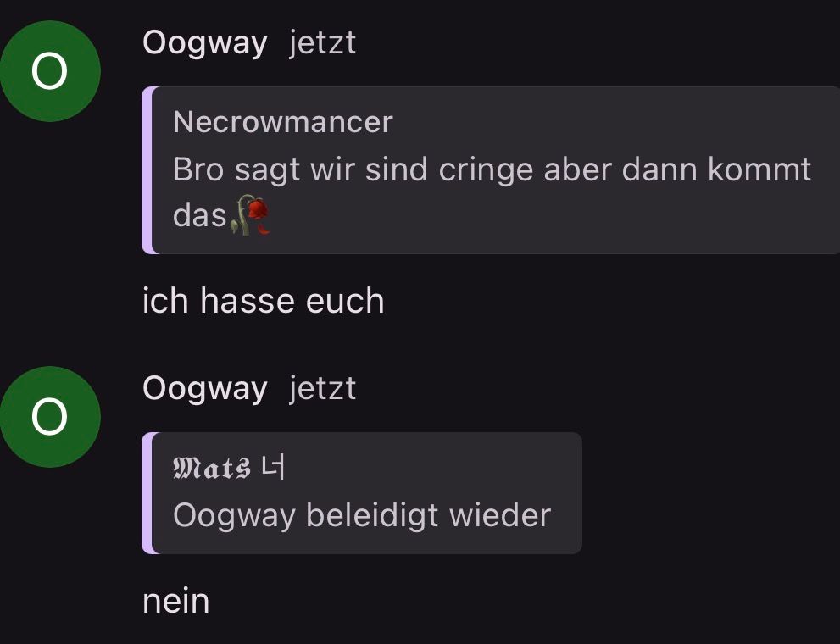Open the Necrowmancer name in quoted reply
840x644 pixels.
283,122
